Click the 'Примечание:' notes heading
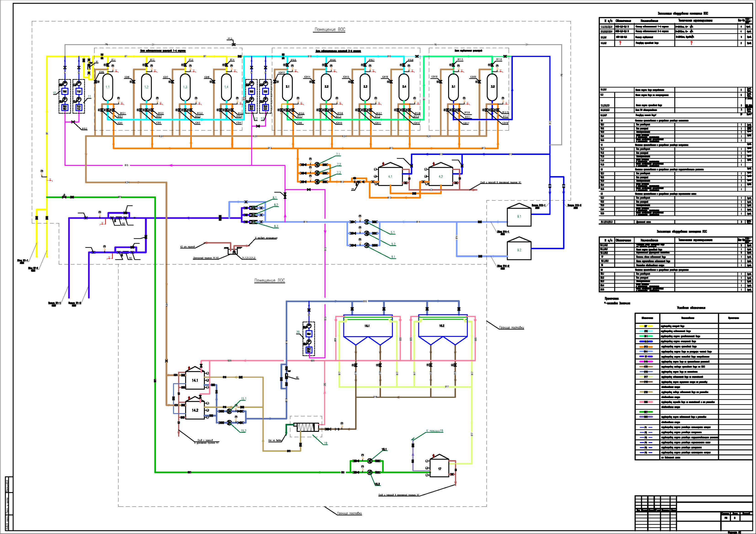The height and width of the screenshot is (534, 756). [x=612, y=299]
